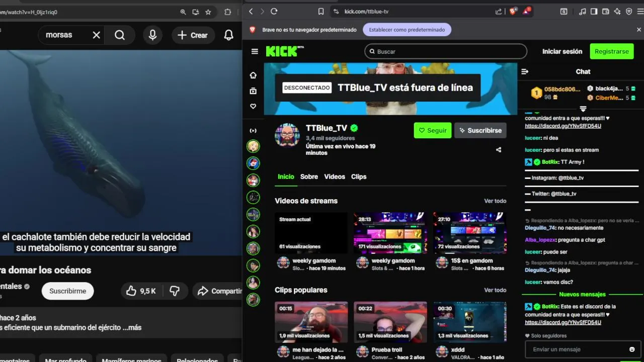Image resolution: width=644 pixels, height=362 pixels.
Task: Open Brave Wallet icon
Action: tap(606, 11)
